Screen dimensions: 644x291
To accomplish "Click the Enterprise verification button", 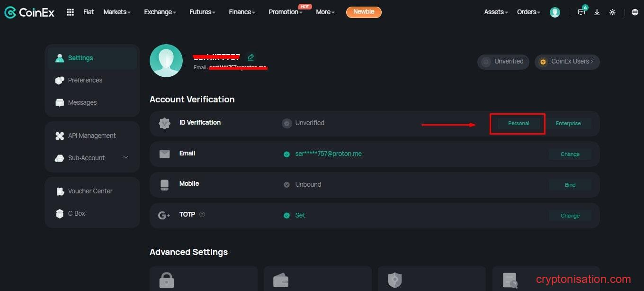I will coord(568,123).
